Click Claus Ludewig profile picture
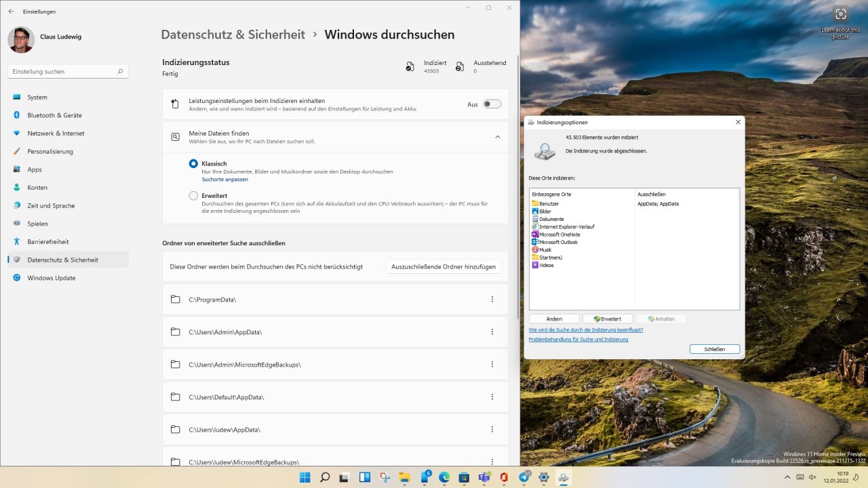This screenshot has height=488, width=868. tap(21, 40)
